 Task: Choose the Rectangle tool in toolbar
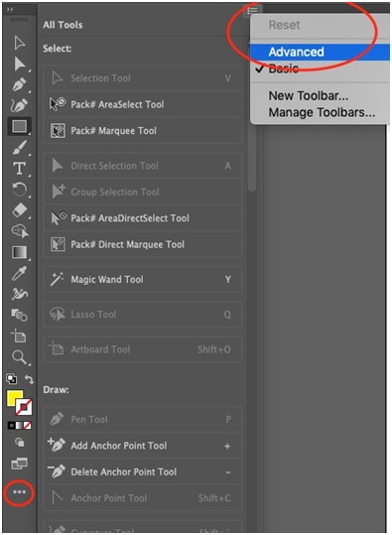19,126
